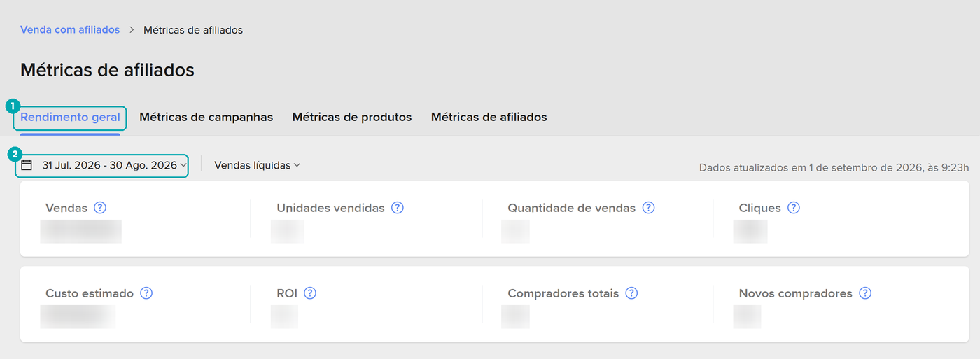Click the Compradores totais label
Screen dimensions: 980x359
tap(563, 293)
